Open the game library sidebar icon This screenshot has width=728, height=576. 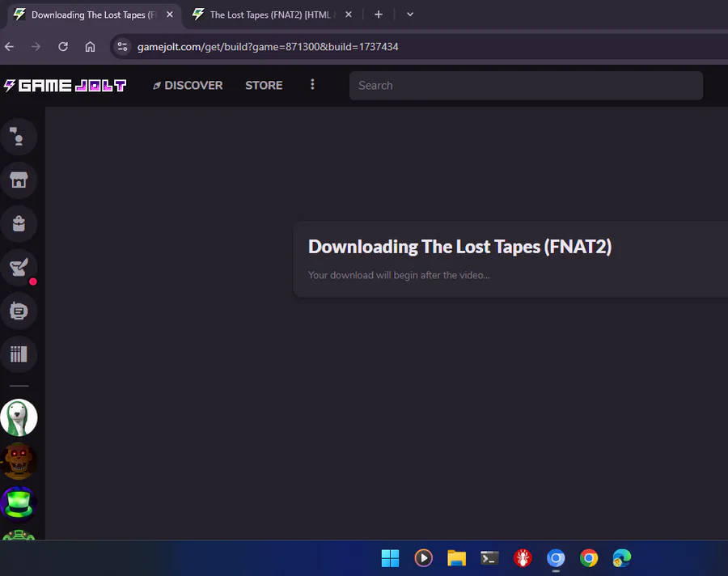[19, 354]
